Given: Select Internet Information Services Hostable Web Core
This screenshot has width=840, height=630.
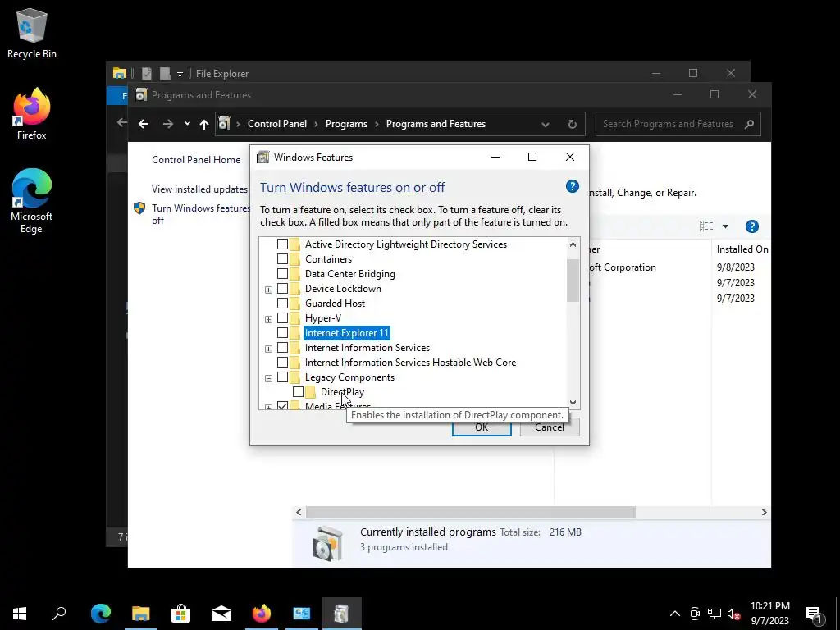Looking at the screenshot, I should click(x=410, y=363).
